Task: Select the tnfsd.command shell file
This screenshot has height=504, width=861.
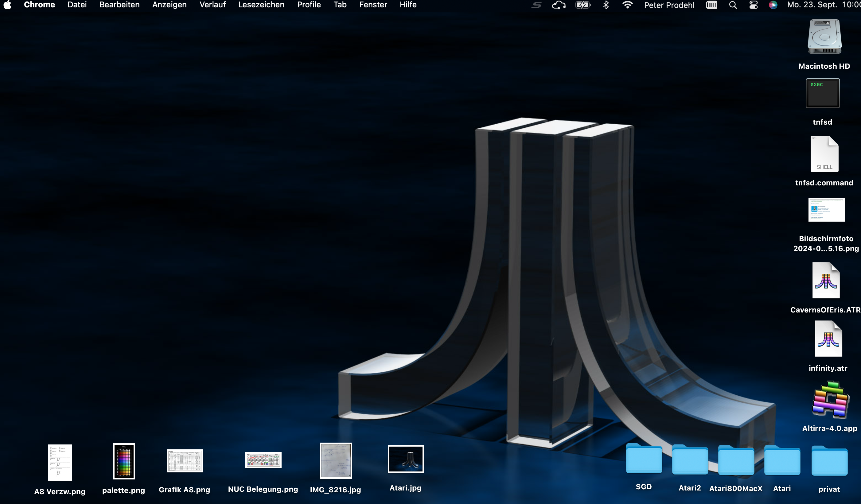Action: [x=824, y=154]
